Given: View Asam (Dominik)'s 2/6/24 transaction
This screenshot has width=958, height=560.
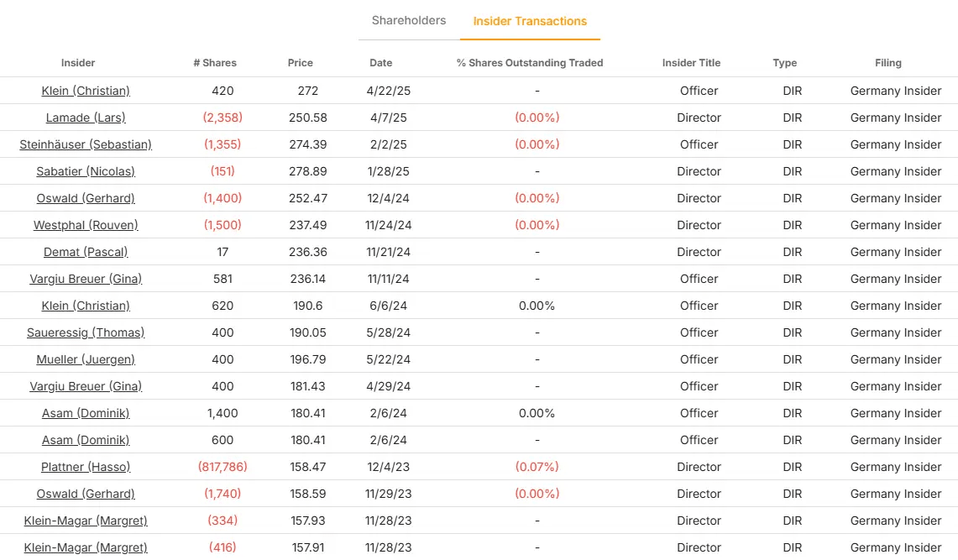Looking at the screenshot, I should click(x=85, y=413).
